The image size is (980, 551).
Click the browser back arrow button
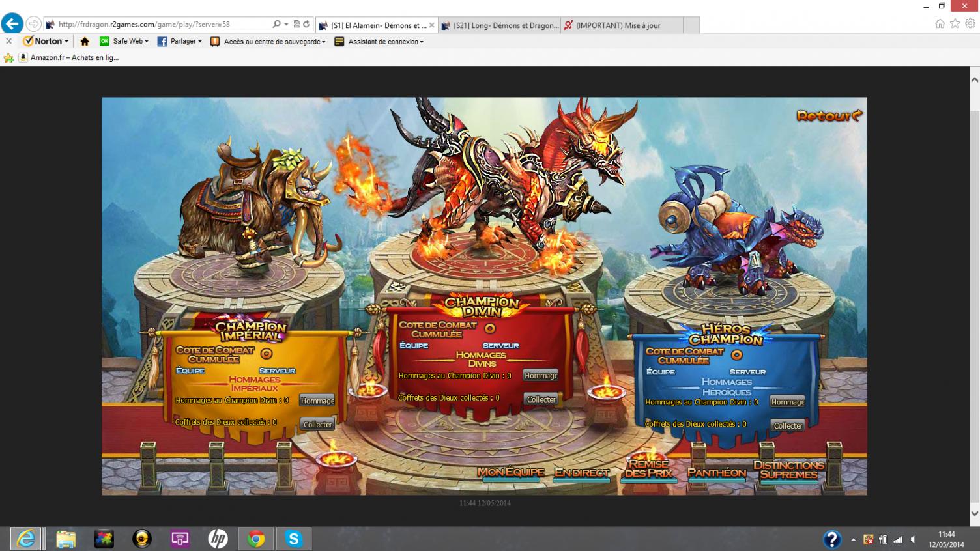[x=12, y=24]
